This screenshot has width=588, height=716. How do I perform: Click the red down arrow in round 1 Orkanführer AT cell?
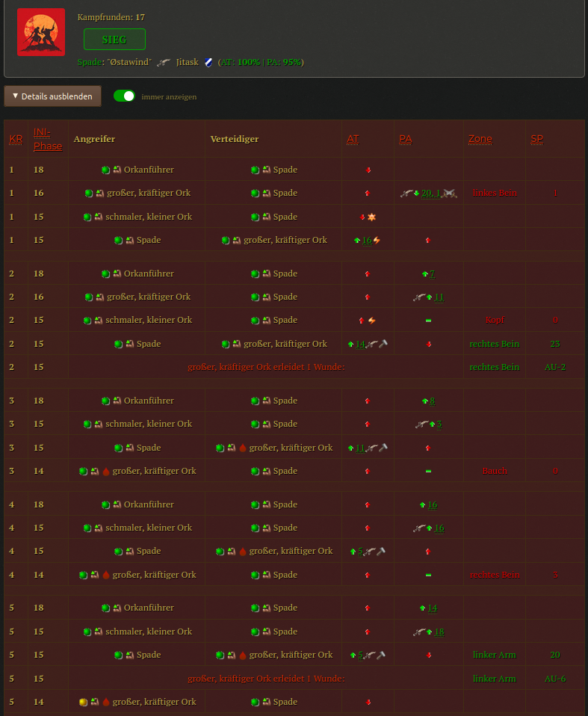(368, 170)
